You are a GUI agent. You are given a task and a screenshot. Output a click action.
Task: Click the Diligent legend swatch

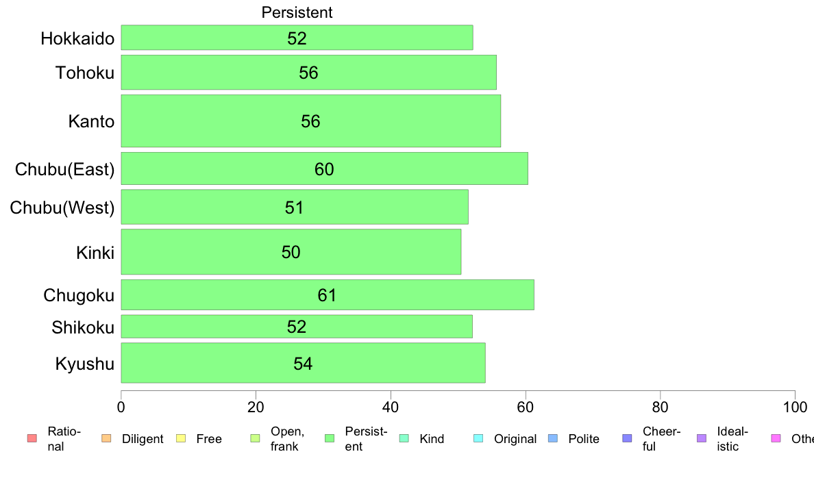tap(106, 438)
